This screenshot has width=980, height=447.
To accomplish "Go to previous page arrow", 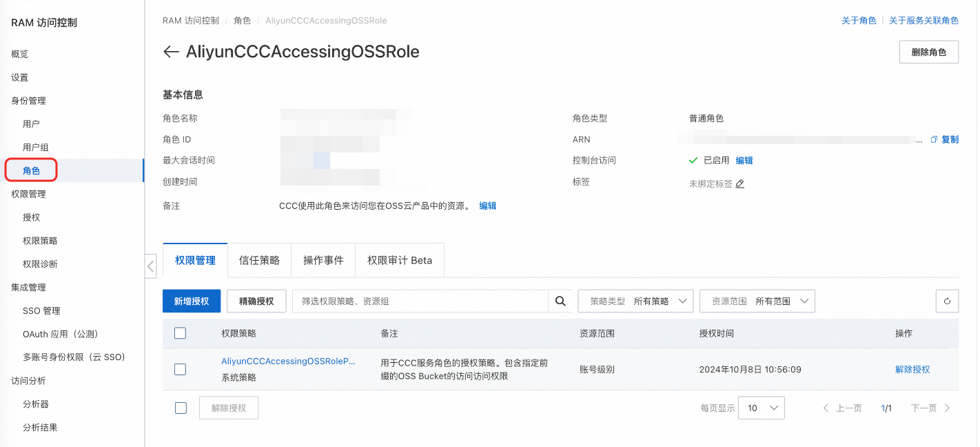I will point(826,408).
